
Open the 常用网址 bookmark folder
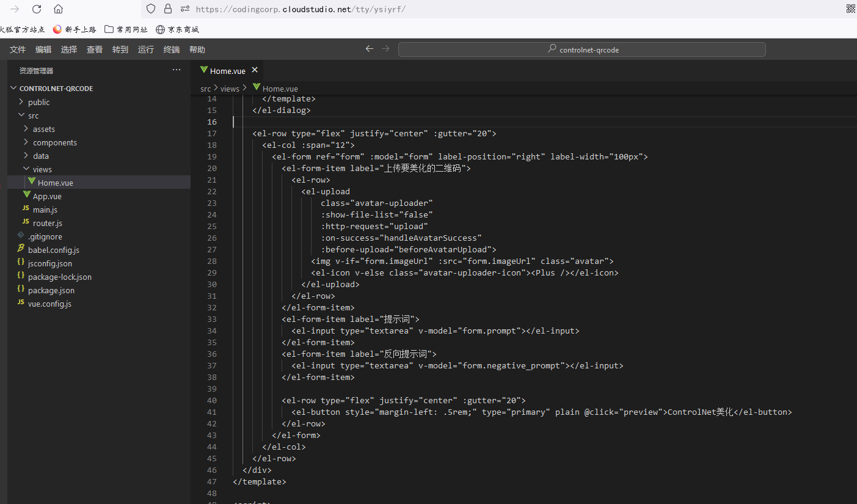(x=126, y=29)
